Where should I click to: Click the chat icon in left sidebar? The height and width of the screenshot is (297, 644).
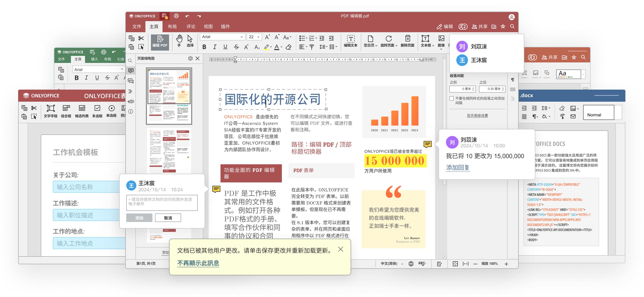(131, 81)
